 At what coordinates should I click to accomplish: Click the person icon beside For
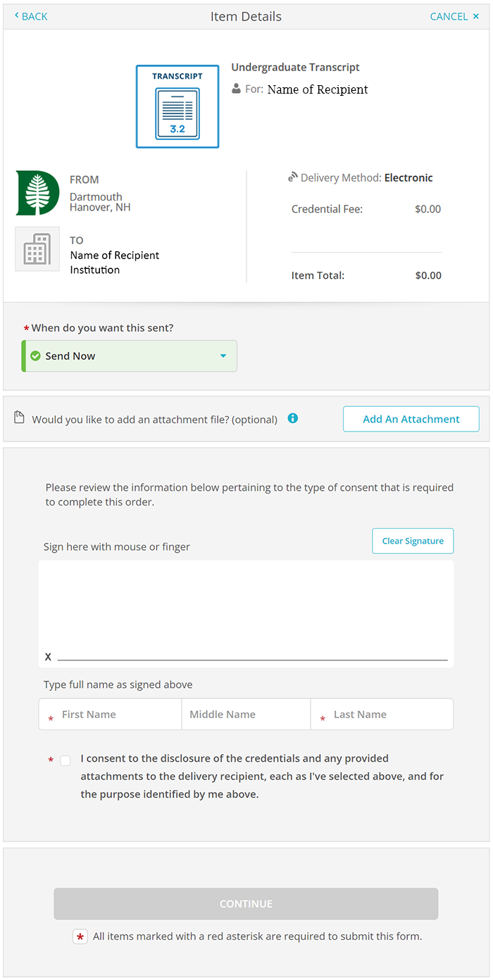(237, 89)
